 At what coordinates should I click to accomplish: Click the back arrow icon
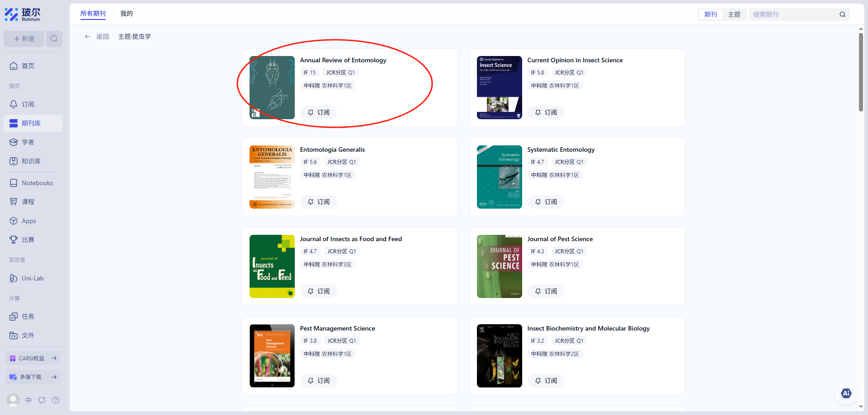pos(88,37)
